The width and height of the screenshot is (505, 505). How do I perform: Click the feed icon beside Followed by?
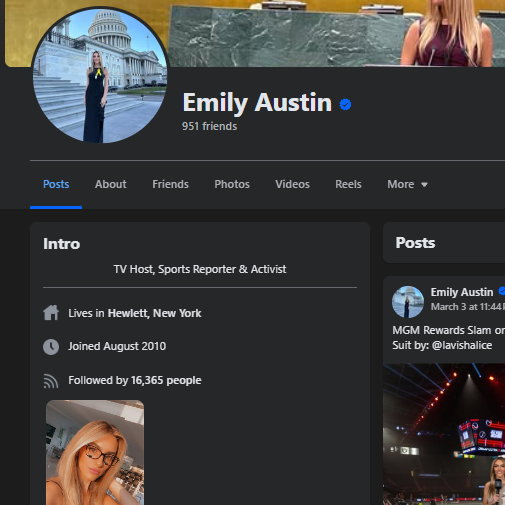[x=51, y=381]
